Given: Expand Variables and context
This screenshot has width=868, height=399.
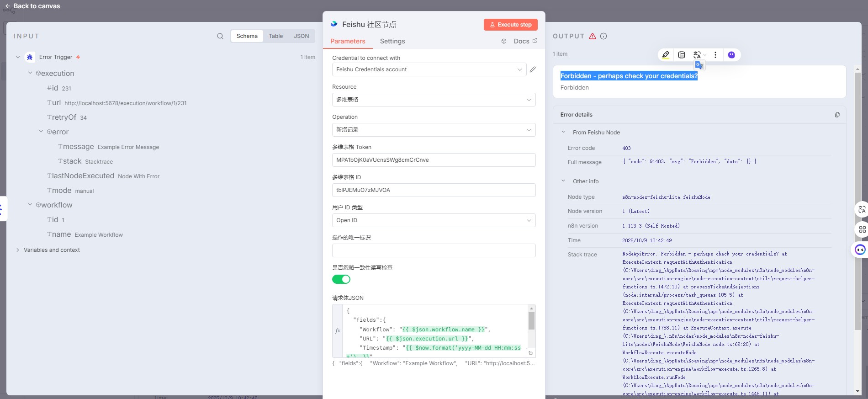Looking at the screenshot, I should 18,250.
